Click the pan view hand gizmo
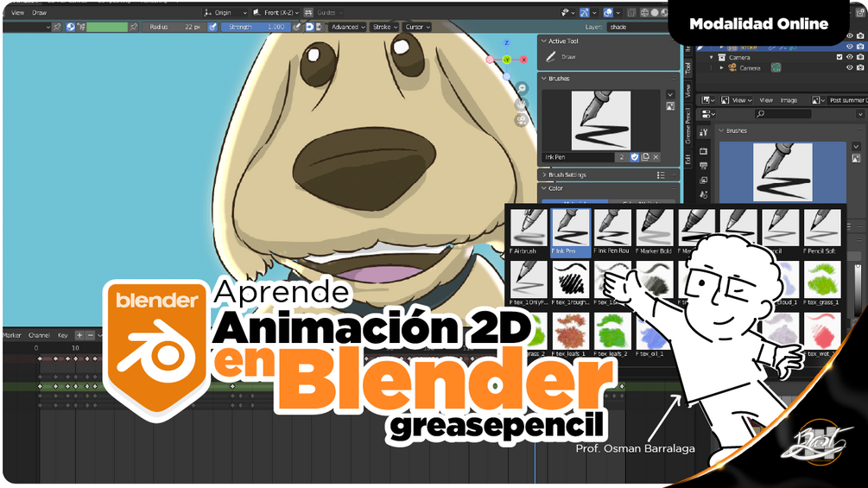 click(522, 104)
